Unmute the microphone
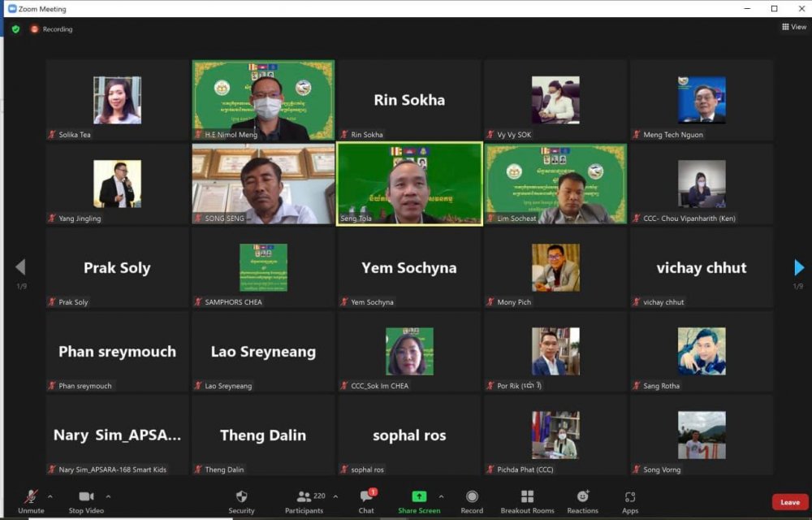Viewport: 812px width, 520px height. click(31, 497)
